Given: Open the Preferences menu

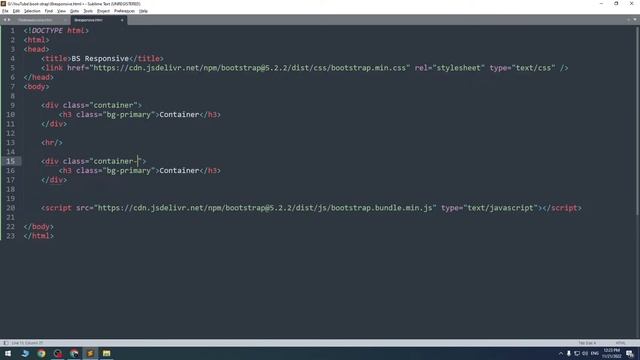Looking at the screenshot, I should [x=124, y=11].
